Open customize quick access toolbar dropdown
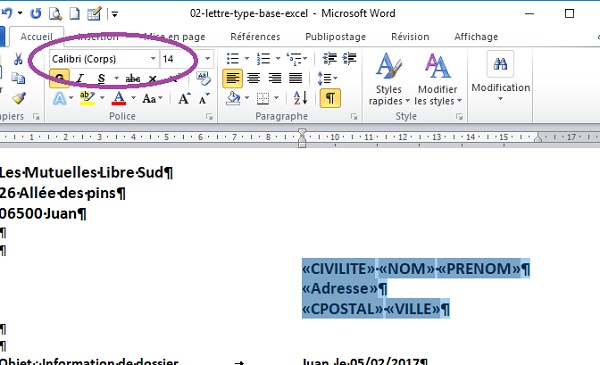Image resolution: width=600 pixels, height=365 pixels. pos(114,15)
